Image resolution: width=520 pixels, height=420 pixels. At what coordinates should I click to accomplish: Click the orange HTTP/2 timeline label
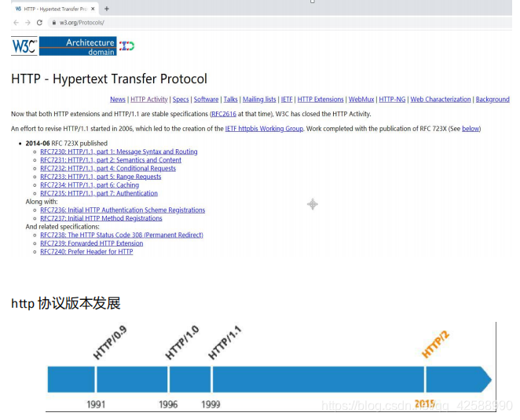click(435, 344)
